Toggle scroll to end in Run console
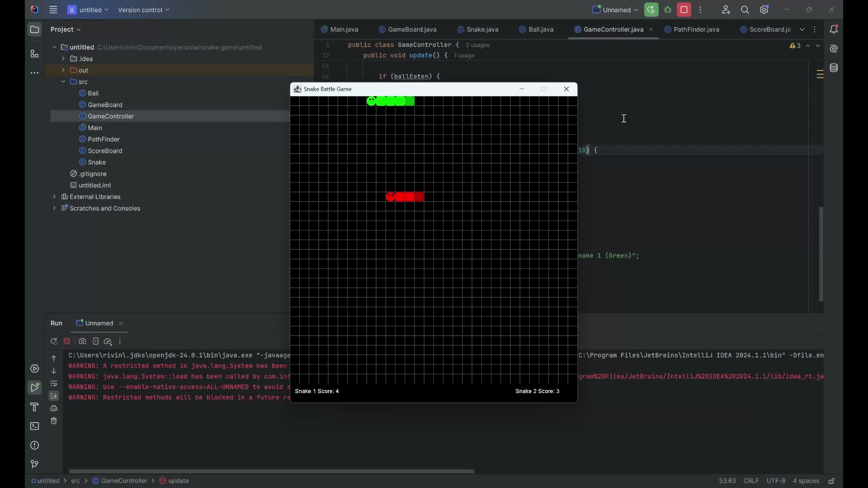Viewport: 868px width, 488px height. pyautogui.click(x=54, y=396)
